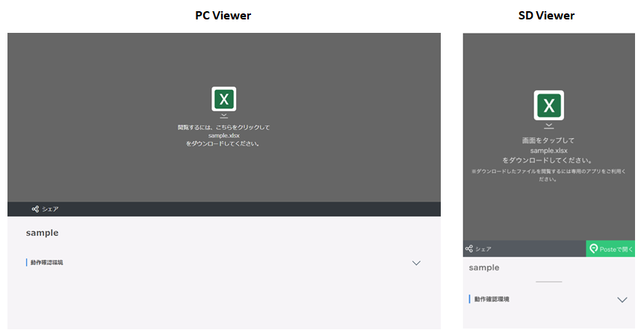Click the 'SD Viewer' heading

[546, 16]
